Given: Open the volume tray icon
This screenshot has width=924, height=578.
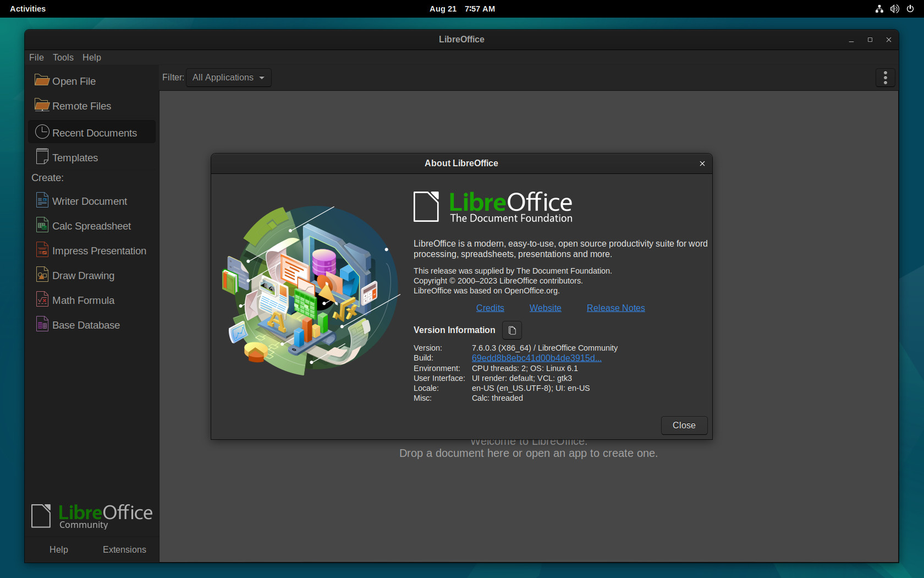Looking at the screenshot, I should pyautogui.click(x=895, y=9).
